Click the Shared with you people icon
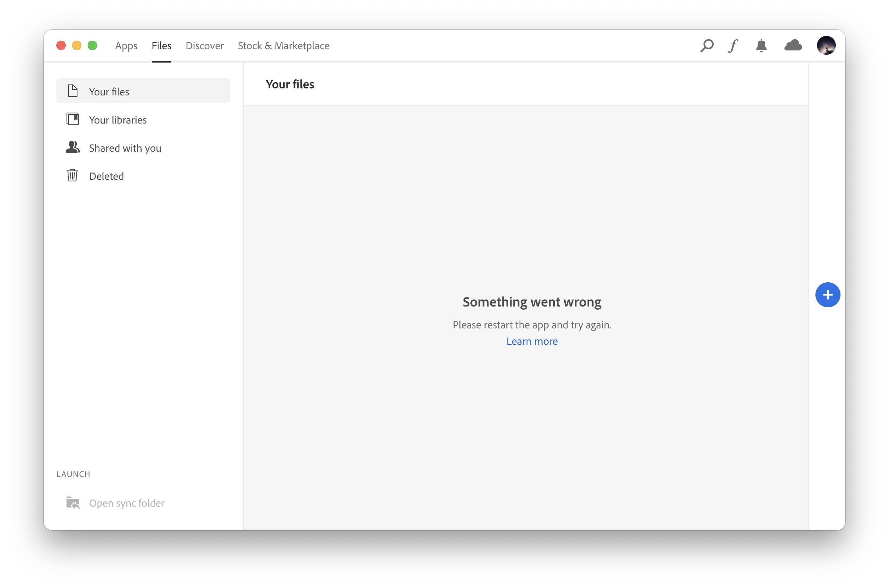The height and width of the screenshot is (588, 889). 73,147
